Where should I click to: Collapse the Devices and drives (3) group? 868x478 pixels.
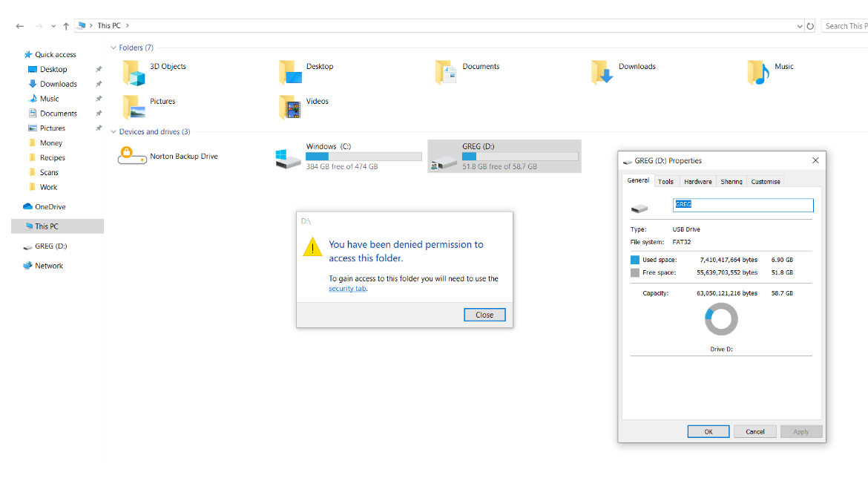pos(114,132)
